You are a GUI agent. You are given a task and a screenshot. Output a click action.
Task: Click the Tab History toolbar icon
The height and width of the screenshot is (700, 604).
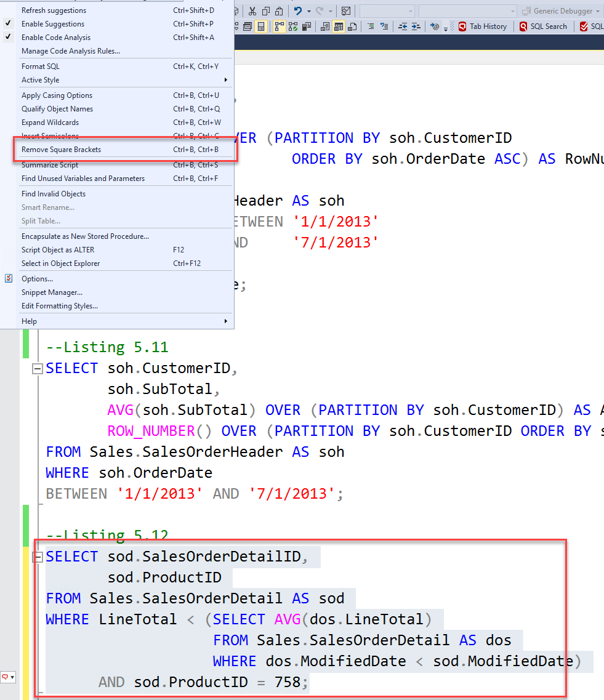(x=483, y=26)
